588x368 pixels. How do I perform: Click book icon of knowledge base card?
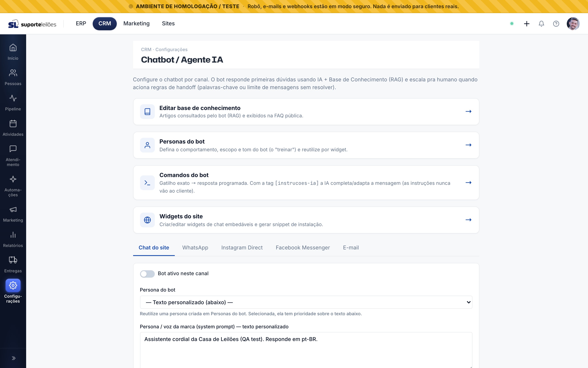(x=147, y=112)
